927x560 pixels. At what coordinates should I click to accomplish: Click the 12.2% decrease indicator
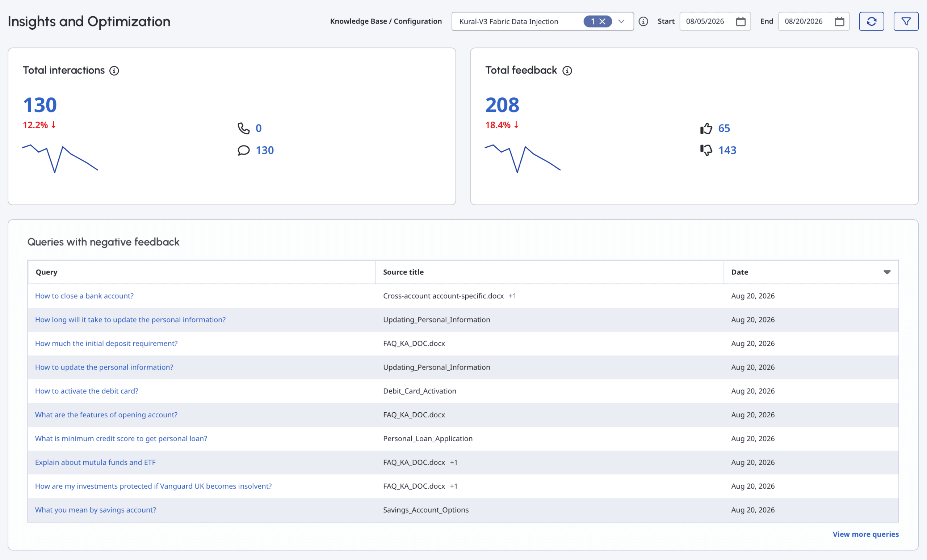[x=39, y=125]
